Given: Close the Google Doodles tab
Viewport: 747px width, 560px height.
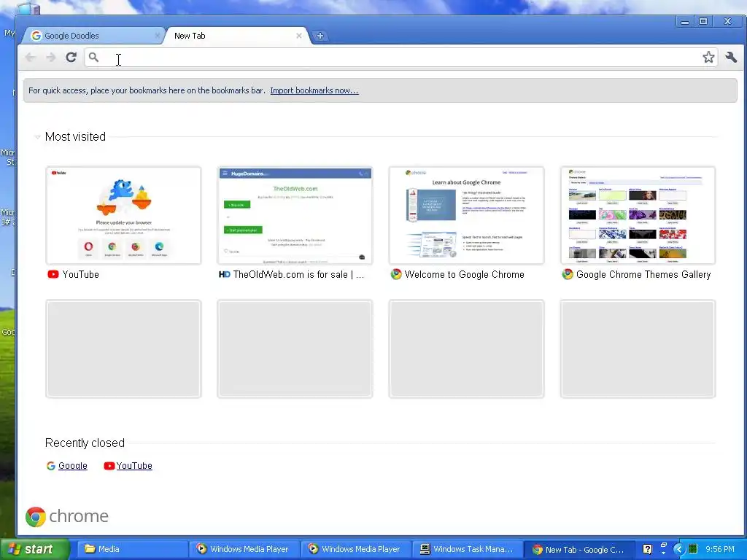Looking at the screenshot, I should click(158, 36).
